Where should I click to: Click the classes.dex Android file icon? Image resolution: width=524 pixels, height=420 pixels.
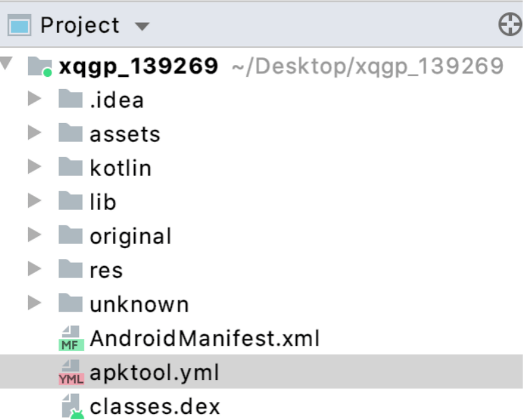coord(72,407)
